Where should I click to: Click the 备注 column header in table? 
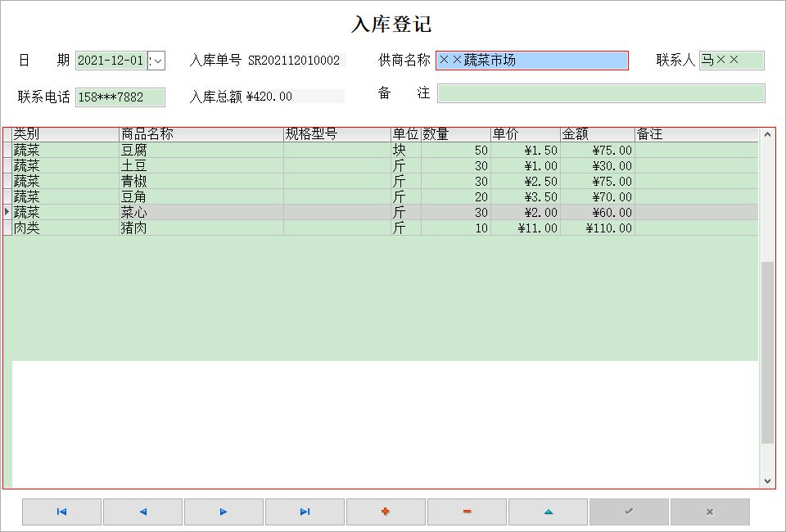pyautogui.click(x=696, y=134)
